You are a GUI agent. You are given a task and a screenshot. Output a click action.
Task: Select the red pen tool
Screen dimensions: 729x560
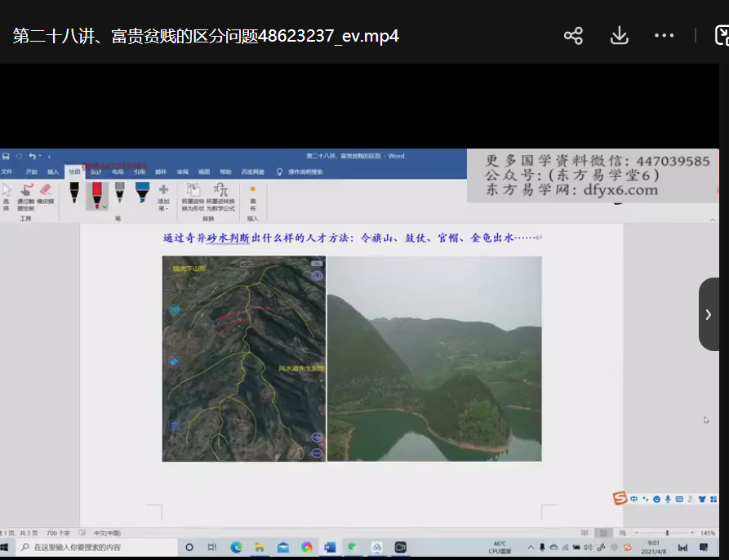click(x=96, y=194)
